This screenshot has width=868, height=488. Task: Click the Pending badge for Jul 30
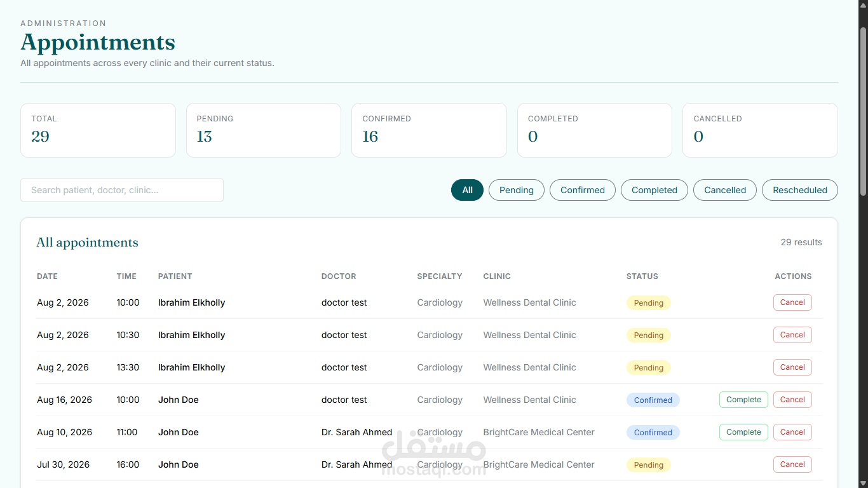pyautogui.click(x=649, y=465)
